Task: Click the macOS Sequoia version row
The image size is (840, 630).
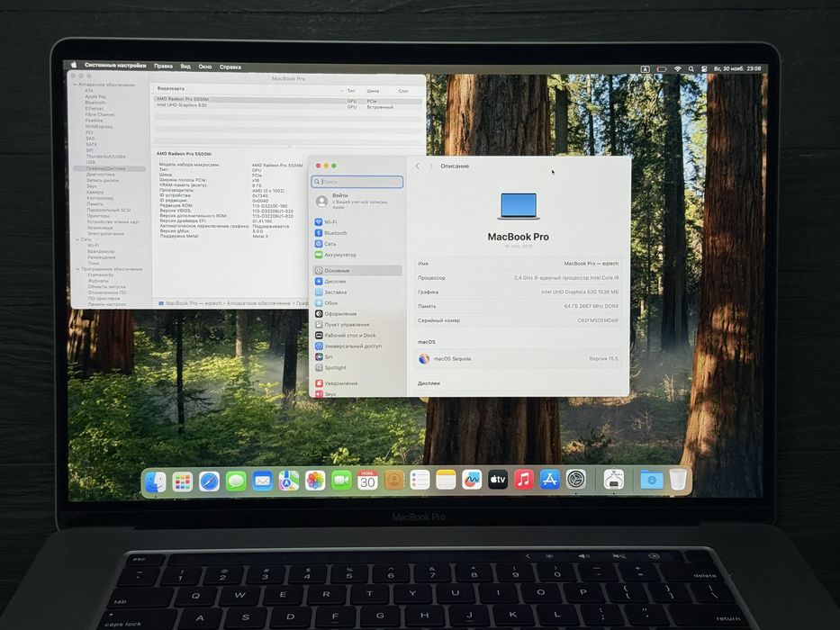Action: coord(518,359)
